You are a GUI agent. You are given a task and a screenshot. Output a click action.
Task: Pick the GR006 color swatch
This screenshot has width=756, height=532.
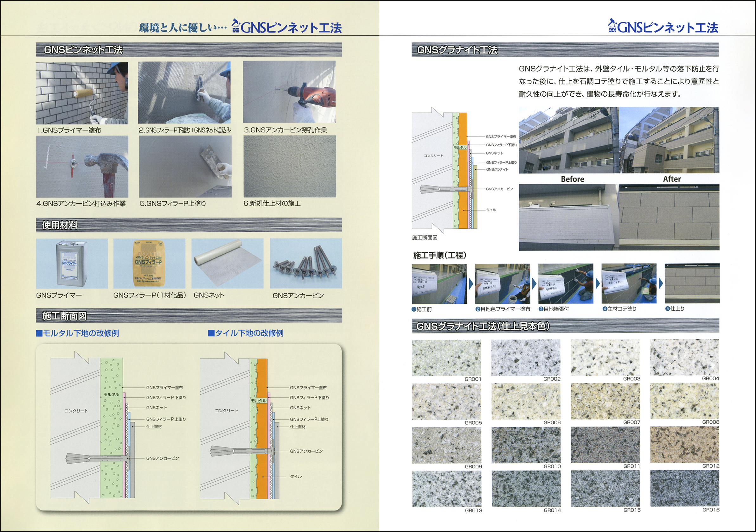526,402
